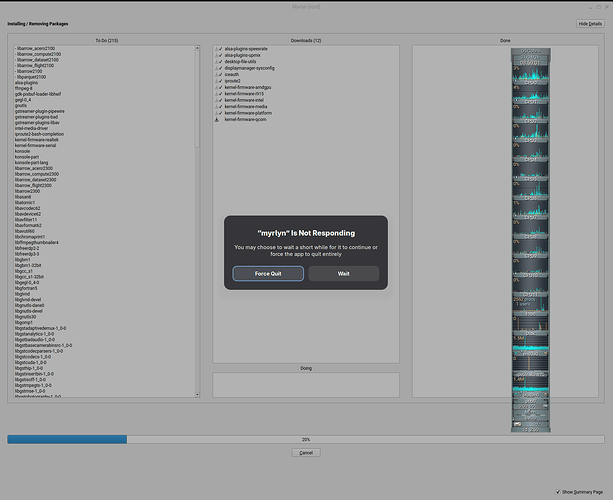Click the checkmark icon beside iproute2
The image size is (613, 500).
coord(220,81)
